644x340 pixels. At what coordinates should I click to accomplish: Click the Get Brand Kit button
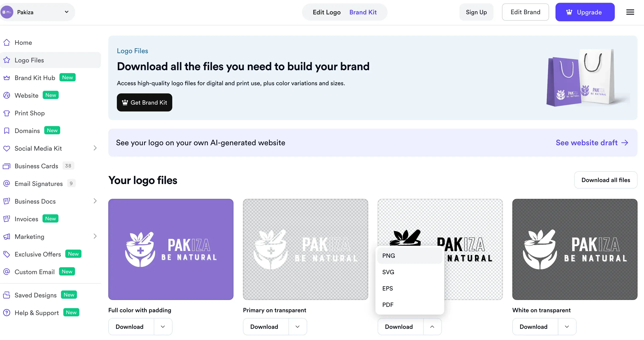click(144, 102)
